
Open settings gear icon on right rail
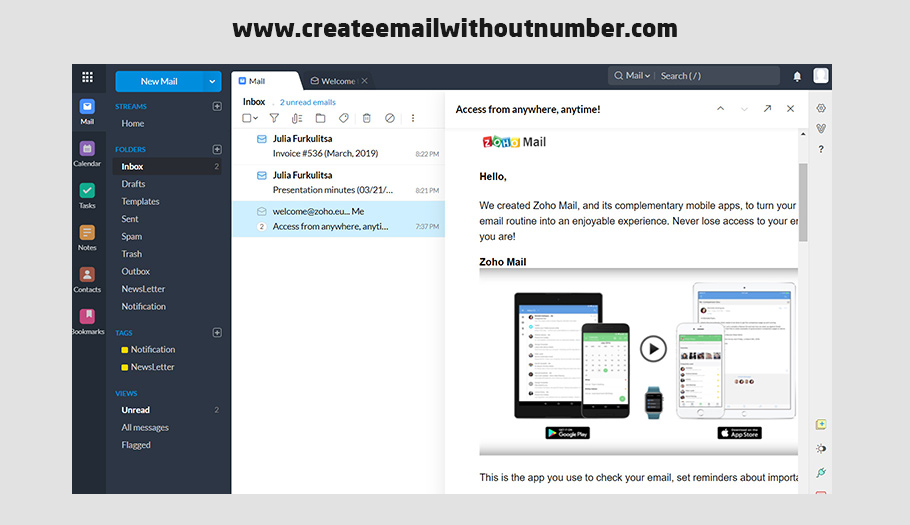tap(821, 108)
